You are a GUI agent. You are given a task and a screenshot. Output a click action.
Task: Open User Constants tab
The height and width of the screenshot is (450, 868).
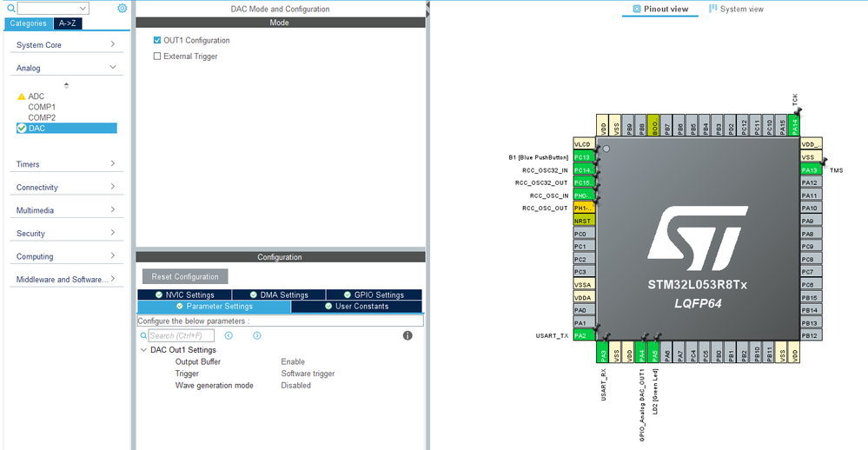[x=356, y=307]
